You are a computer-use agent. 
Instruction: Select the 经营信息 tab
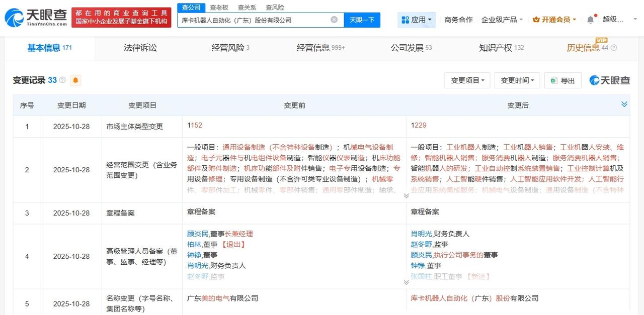pos(321,48)
